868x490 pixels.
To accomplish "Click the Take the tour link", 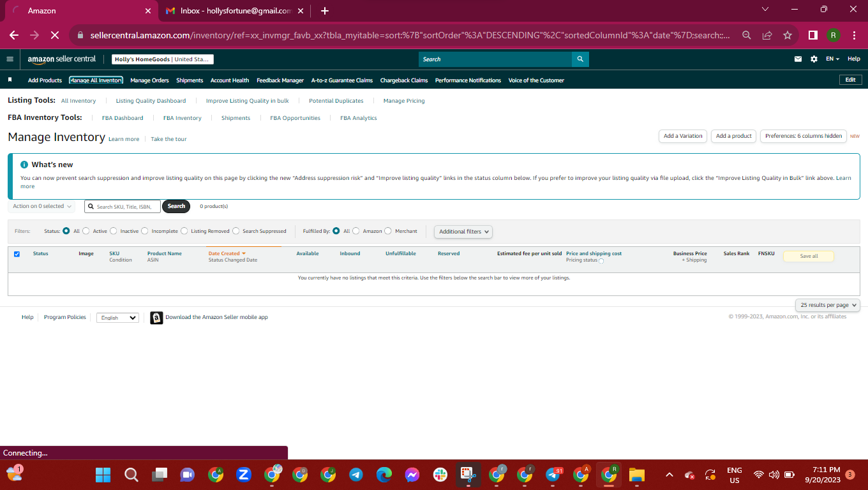I will [168, 139].
